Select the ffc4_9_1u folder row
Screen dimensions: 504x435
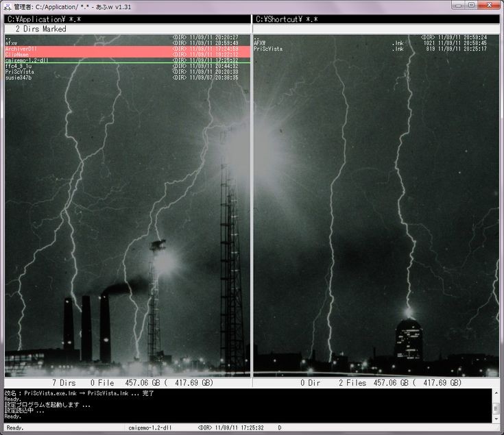pos(128,66)
